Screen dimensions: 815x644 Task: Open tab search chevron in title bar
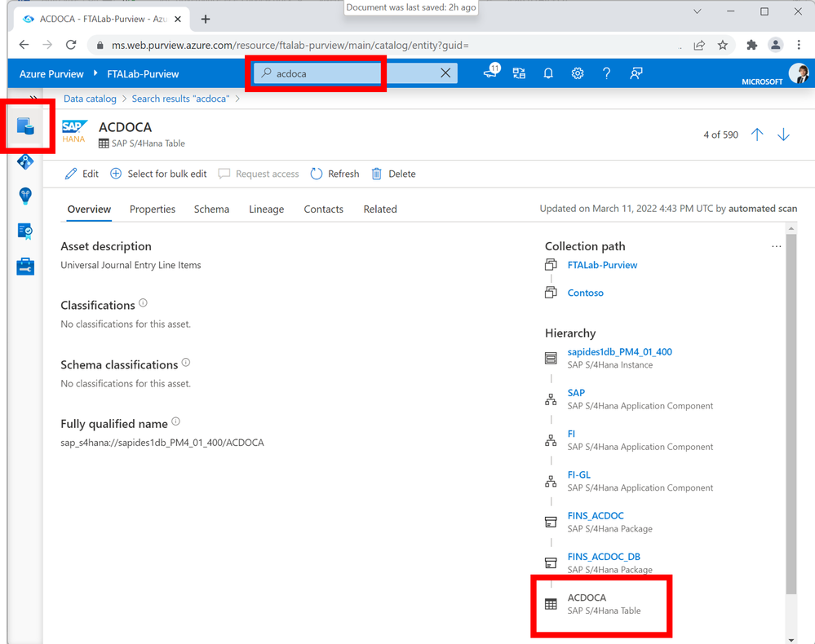[x=698, y=11]
